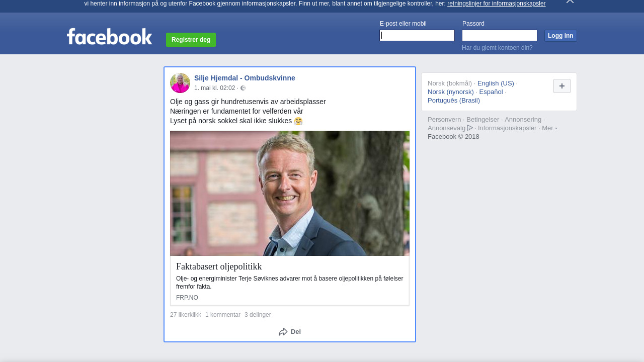The height and width of the screenshot is (362, 644).
Task: Click the public globe icon on the post
Action: tap(243, 88)
